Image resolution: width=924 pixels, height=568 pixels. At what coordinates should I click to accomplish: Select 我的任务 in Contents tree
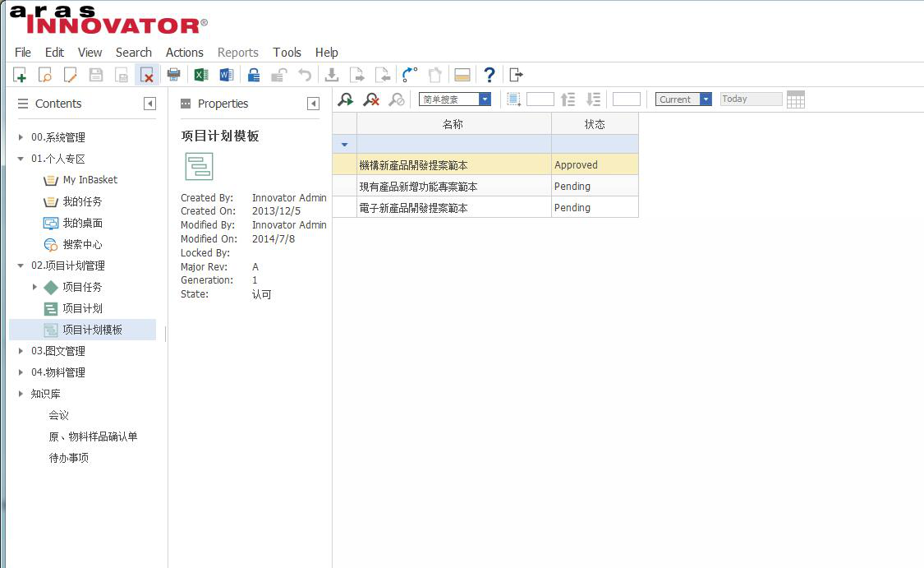(82, 201)
